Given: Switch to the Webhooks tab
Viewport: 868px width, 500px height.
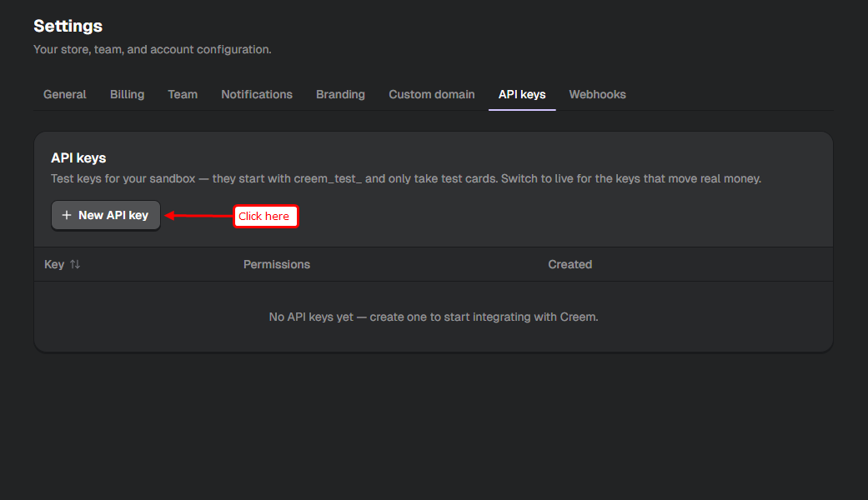Looking at the screenshot, I should [x=597, y=94].
